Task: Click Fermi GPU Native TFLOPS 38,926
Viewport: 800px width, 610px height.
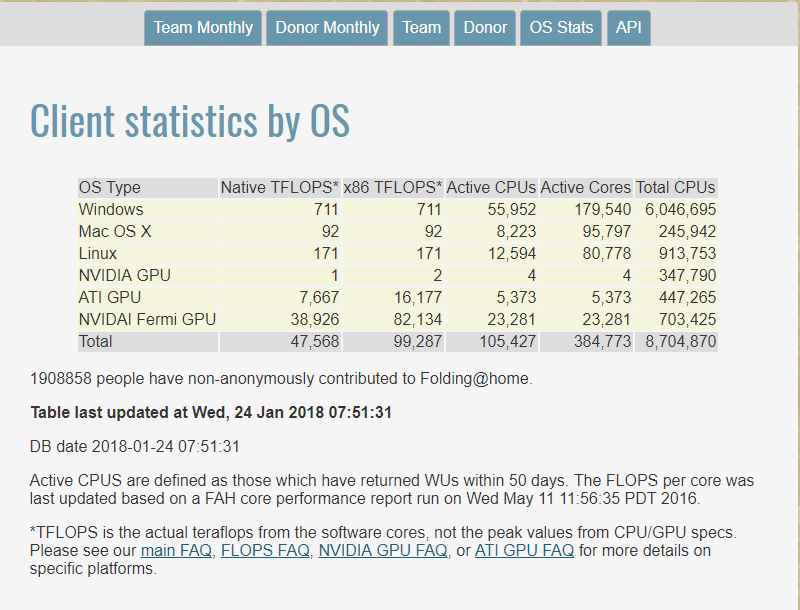Action: 315,319
